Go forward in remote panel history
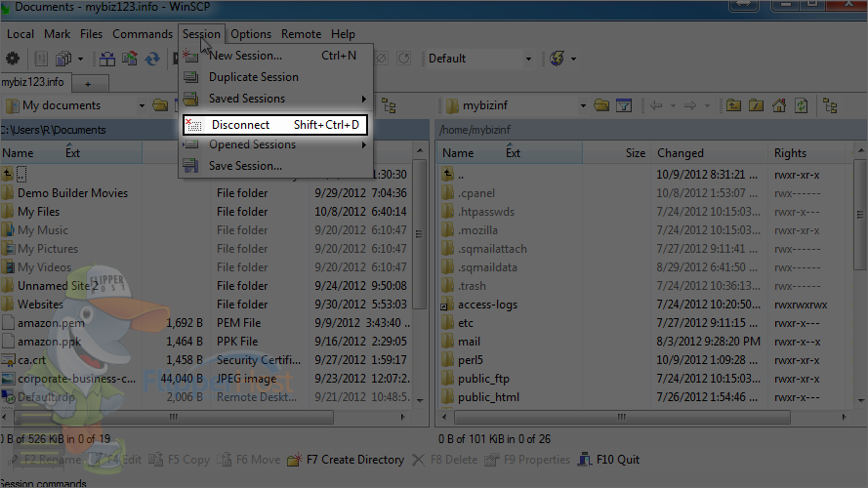This screenshot has height=488, width=868. click(x=690, y=105)
